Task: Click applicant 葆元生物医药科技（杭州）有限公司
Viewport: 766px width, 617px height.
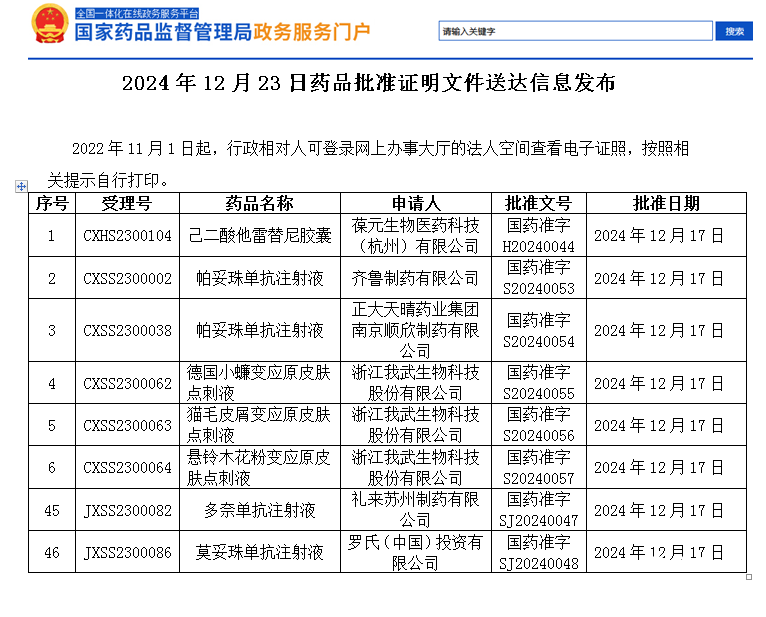Action: [415, 236]
